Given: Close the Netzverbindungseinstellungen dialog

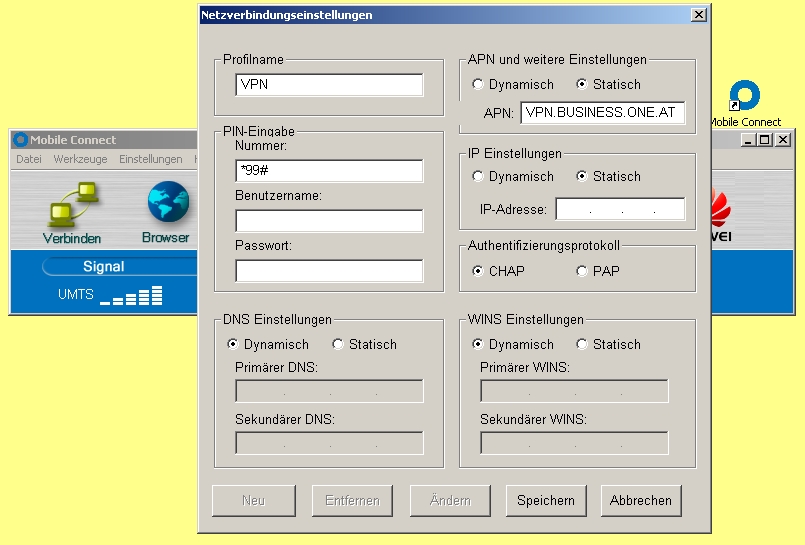Looking at the screenshot, I should (x=698, y=15).
